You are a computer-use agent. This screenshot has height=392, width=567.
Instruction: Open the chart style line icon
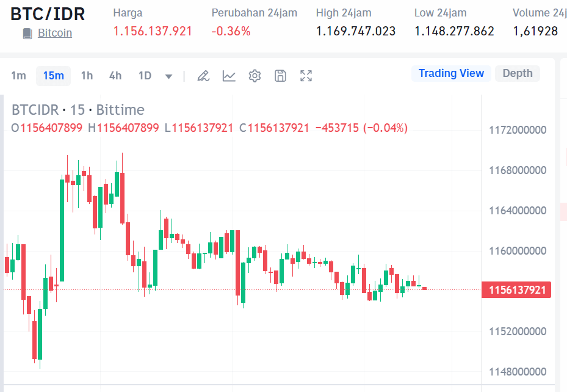(x=229, y=76)
